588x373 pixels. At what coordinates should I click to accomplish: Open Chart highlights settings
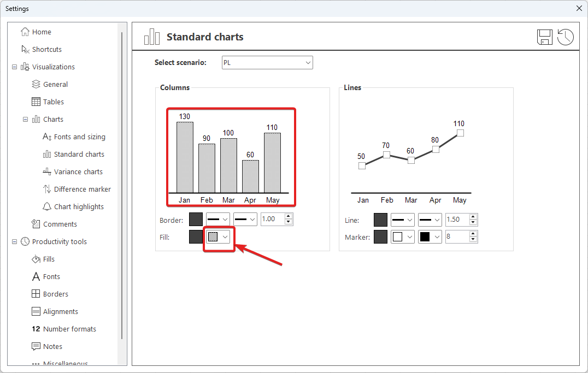pyautogui.click(x=79, y=206)
